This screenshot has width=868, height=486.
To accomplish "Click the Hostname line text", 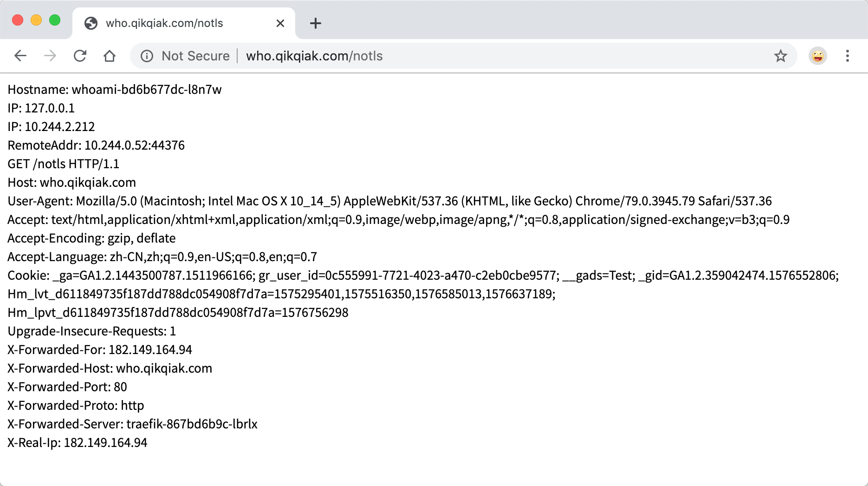I will pyautogui.click(x=115, y=89).
